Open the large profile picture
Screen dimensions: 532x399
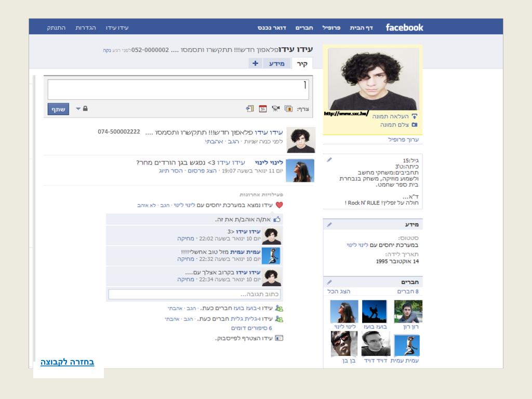(373, 79)
